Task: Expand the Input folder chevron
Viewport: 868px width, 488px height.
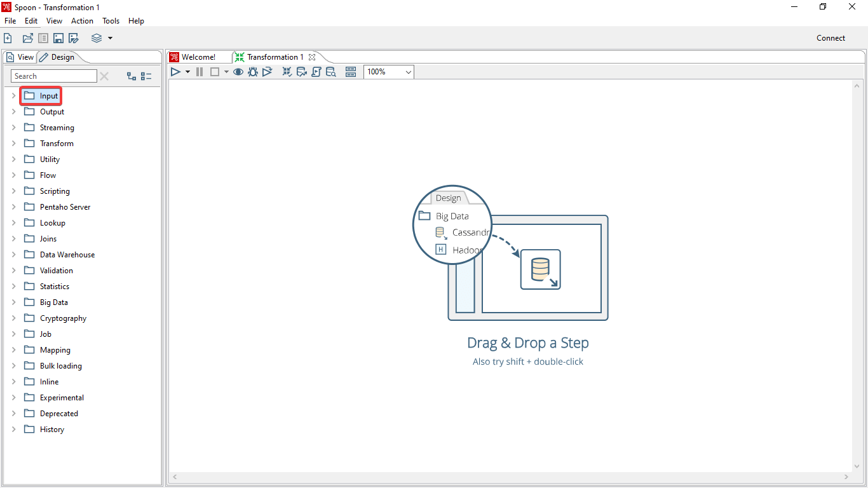Action: 13,96
